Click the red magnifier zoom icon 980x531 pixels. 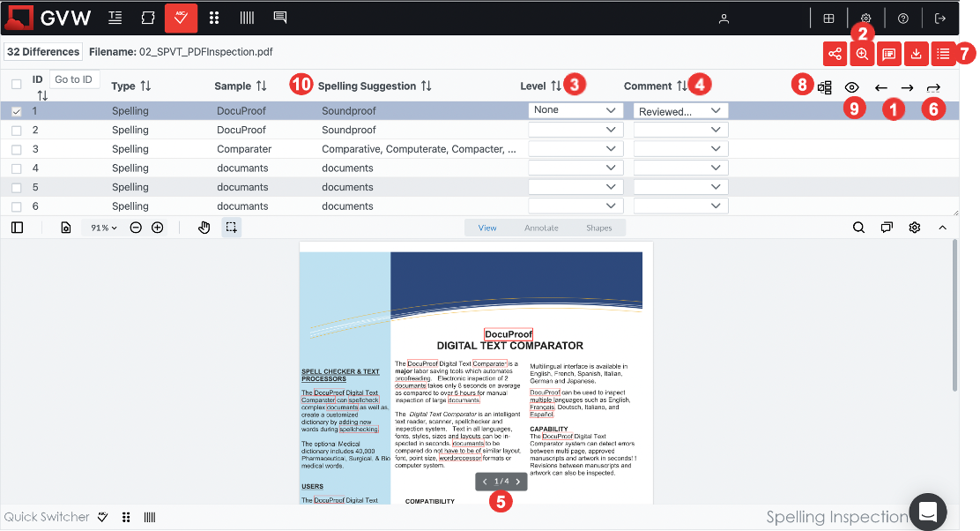(862, 53)
